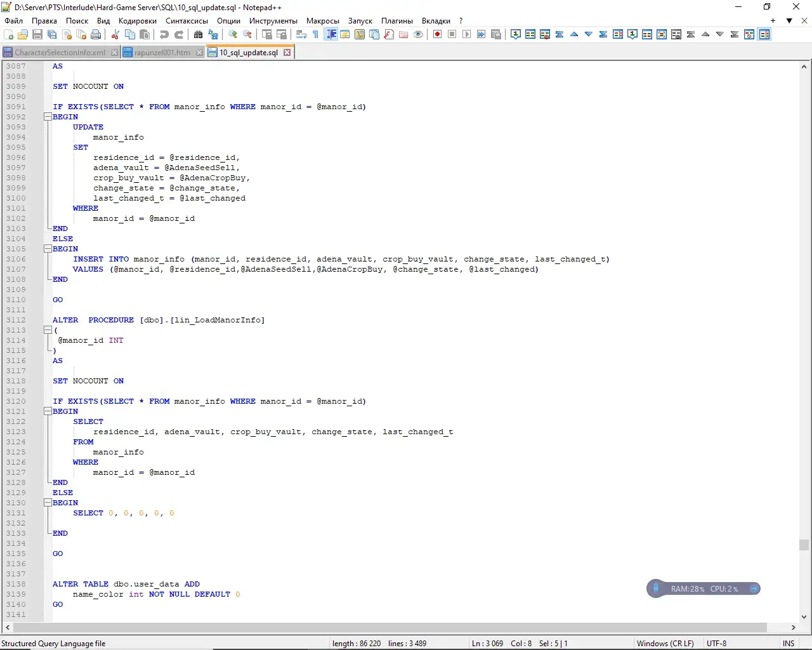Toggle word wrap in the toolbar
812x650 pixels.
pyautogui.click(x=301, y=34)
